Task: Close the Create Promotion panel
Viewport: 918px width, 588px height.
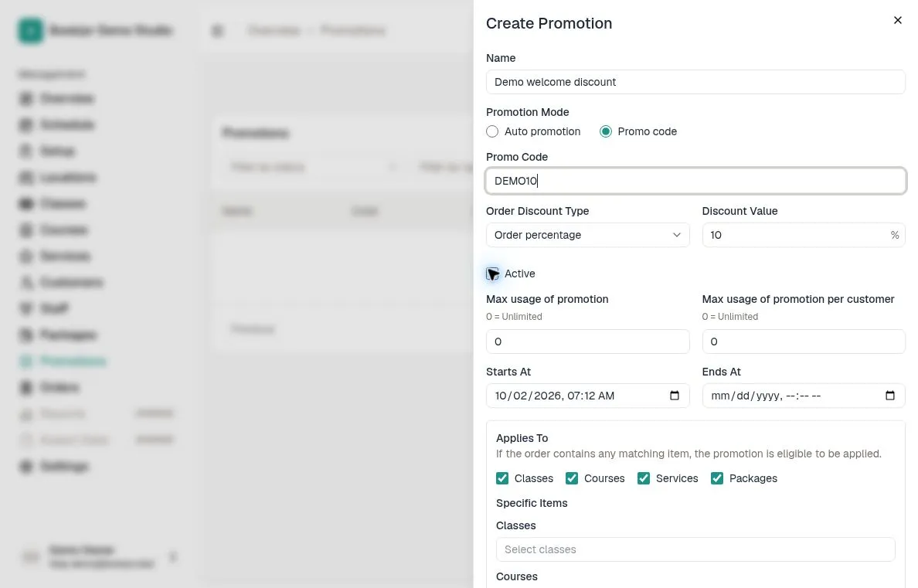Action: (897, 21)
